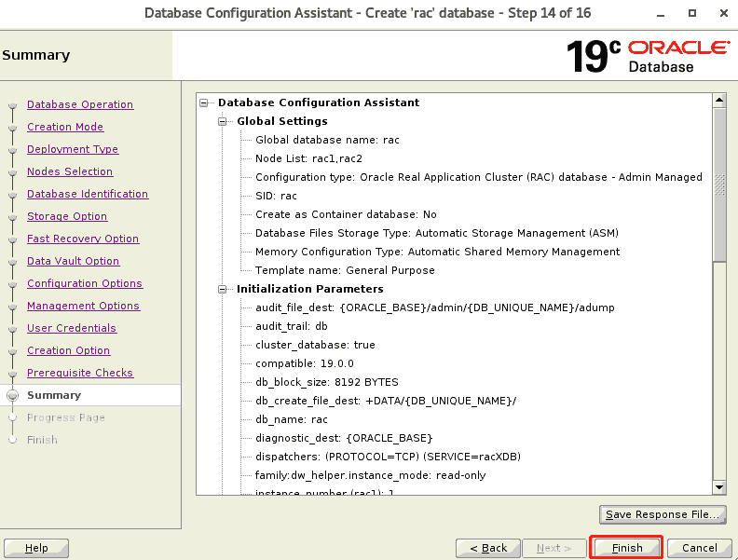Click the summary scrollbar up arrow
Image resolution: width=738 pixels, height=560 pixels.
tap(719, 100)
